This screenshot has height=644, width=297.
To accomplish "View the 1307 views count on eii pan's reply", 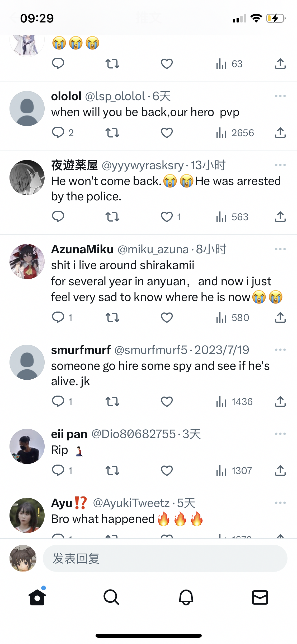I will [234, 471].
